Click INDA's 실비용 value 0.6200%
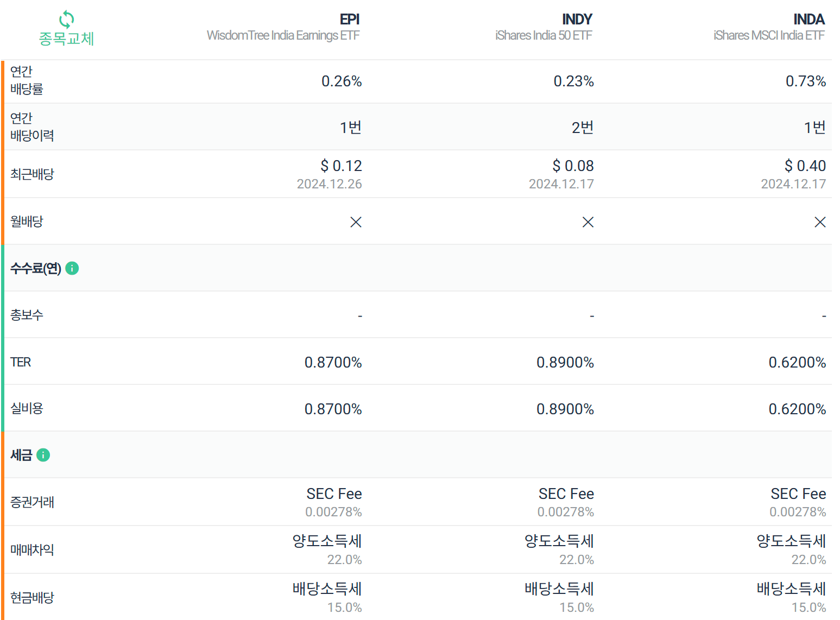 point(798,409)
